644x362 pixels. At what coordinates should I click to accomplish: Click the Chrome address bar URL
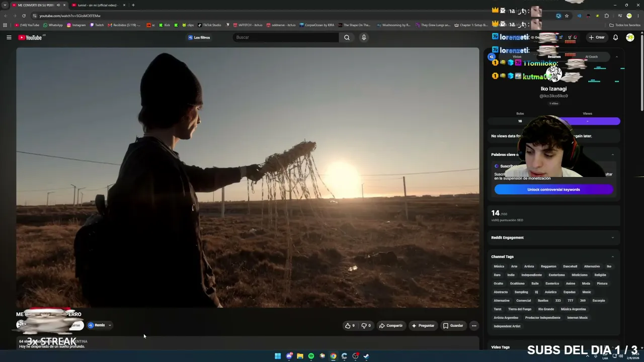tap(70, 16)
